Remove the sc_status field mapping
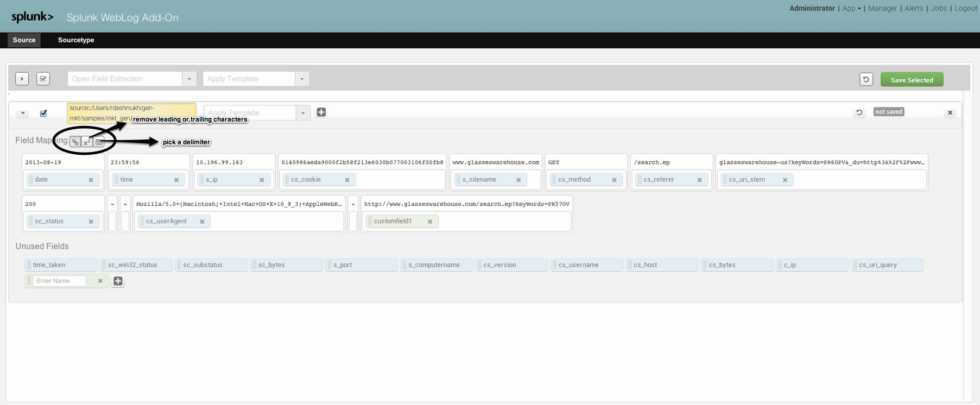Viewport: 980px width, 405px height. tap(91, 222)
